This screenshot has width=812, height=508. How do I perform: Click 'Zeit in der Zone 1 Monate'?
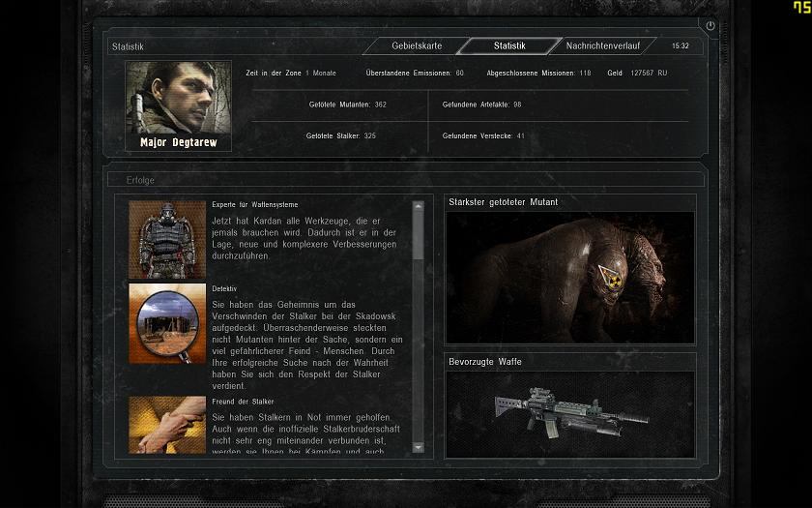point(291,74)
